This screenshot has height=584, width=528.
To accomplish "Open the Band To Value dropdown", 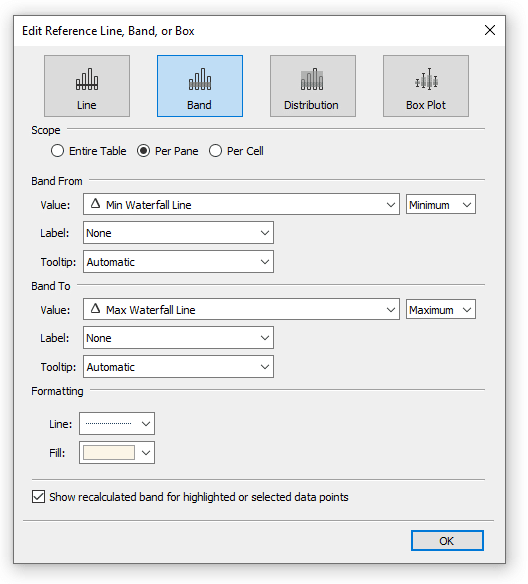I will click(241, 309).
